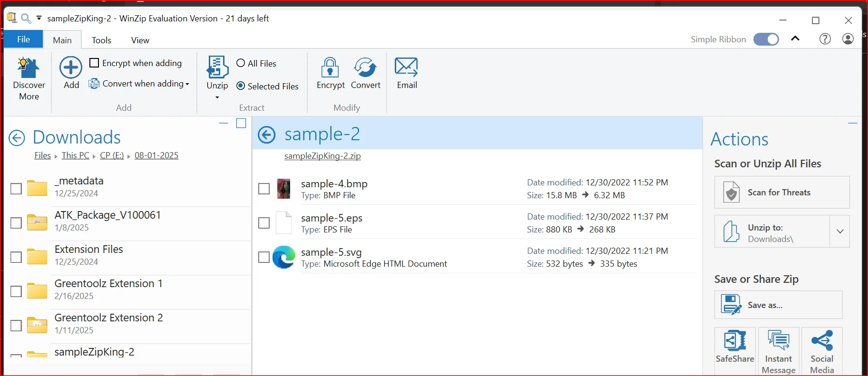Click the This PC breadcrumb link
Image resolution: width=868 pixels, height=376 pixels.
pos(76,155)
